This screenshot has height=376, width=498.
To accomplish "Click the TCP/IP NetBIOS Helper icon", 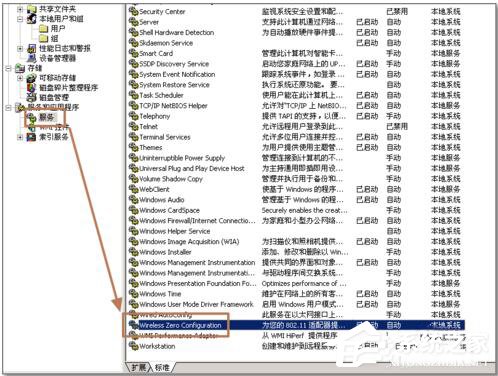I will (133, 105).
